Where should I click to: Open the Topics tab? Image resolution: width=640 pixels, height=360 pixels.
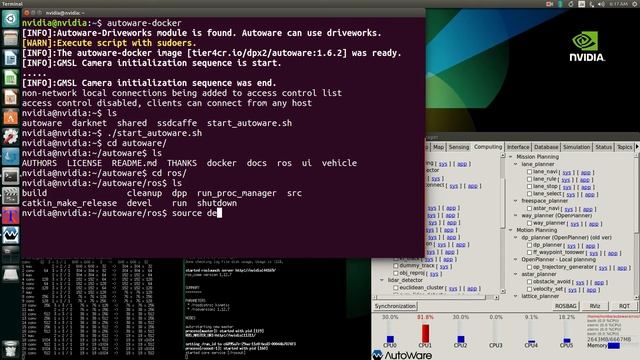point(624,147)
